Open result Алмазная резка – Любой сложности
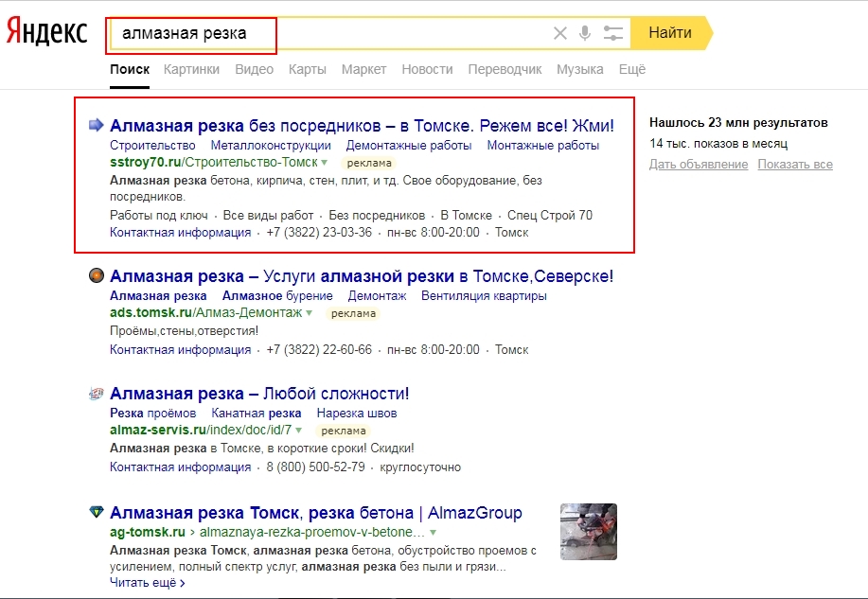 [x=259, y=394]
